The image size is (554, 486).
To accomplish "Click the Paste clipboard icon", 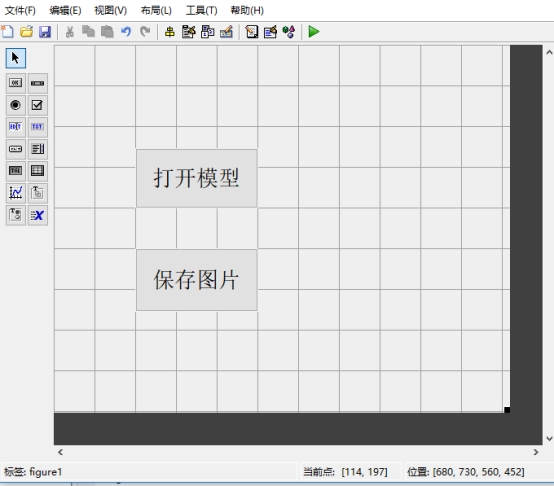I will click(107, 31).
